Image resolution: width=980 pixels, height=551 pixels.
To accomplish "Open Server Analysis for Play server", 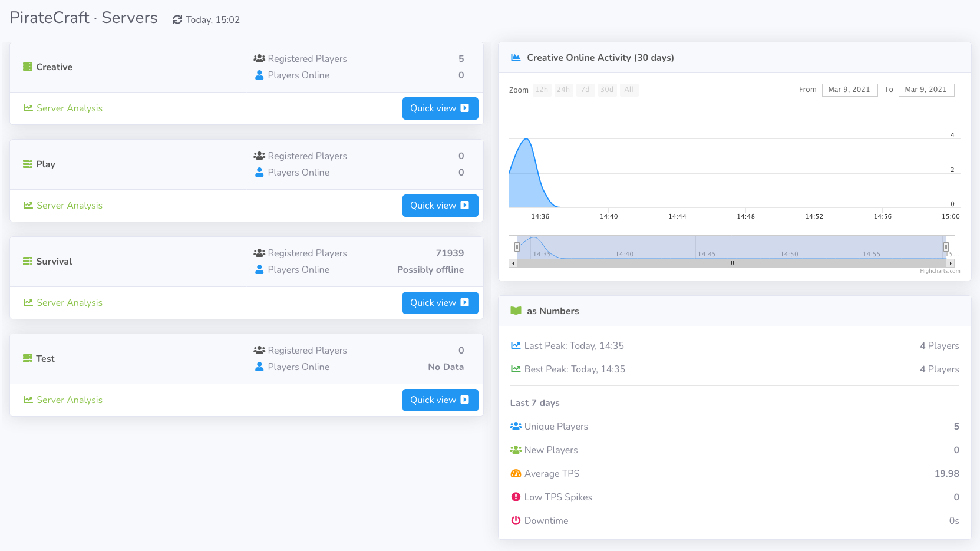I will pyautogui.click(x=63, y=206).
